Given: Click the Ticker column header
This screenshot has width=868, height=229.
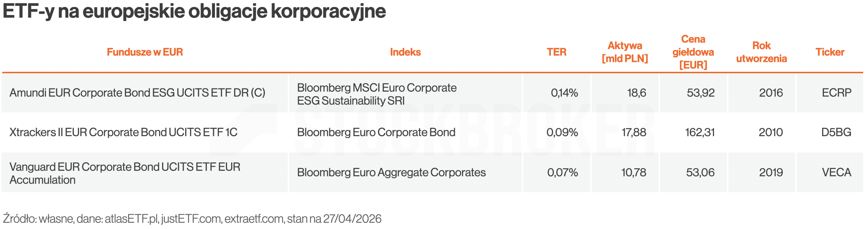Looking at the screenshot, I should pos(830,52).
